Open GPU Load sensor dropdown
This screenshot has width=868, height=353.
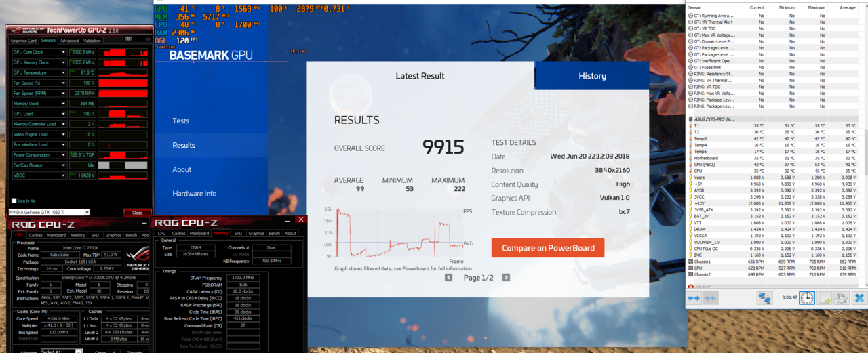click(64, 114)
